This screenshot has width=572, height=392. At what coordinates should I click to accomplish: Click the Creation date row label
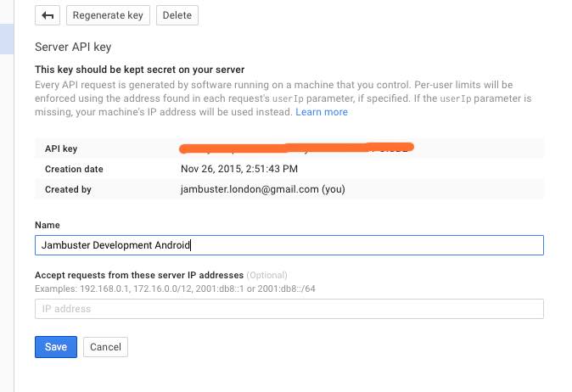click(74, 169)
